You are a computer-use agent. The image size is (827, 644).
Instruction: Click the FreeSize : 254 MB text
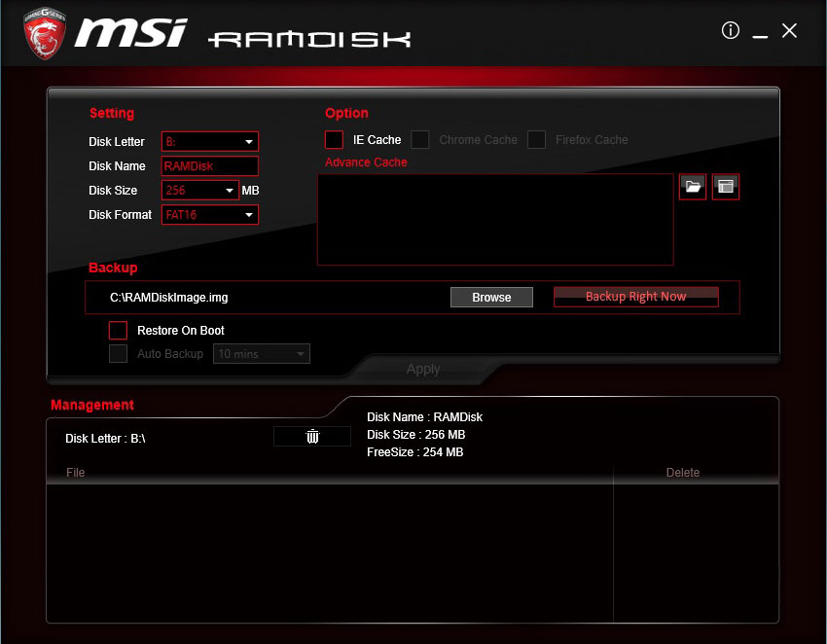click(x=415, y=452)
